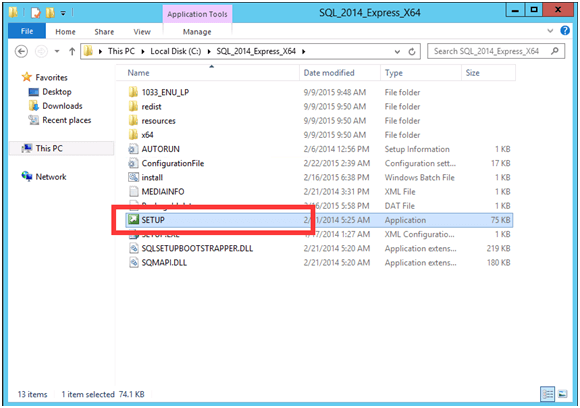Screen dimensions: 580x408
Task: Open the File ribbon tab
Action: (x=27, y=31)
